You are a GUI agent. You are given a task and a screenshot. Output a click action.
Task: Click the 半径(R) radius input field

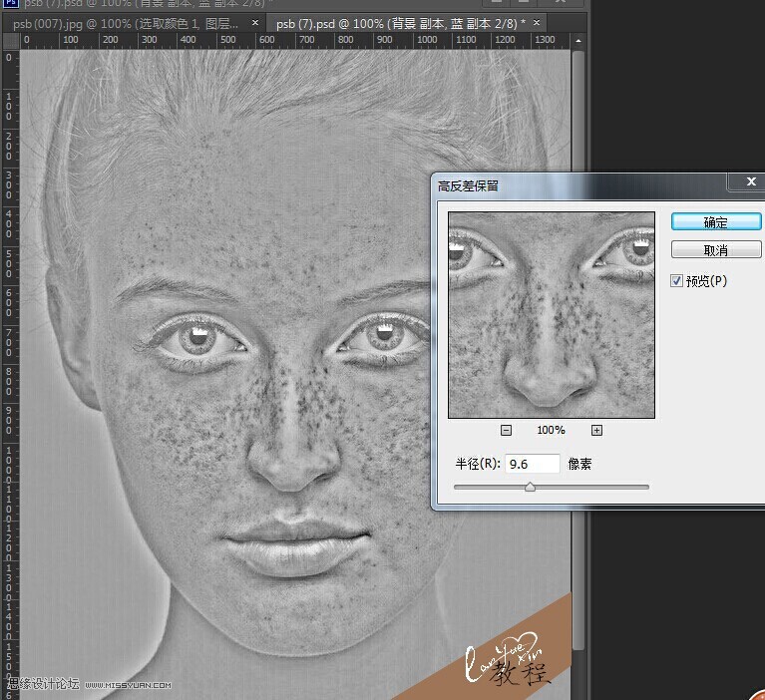tap(533, 464)
